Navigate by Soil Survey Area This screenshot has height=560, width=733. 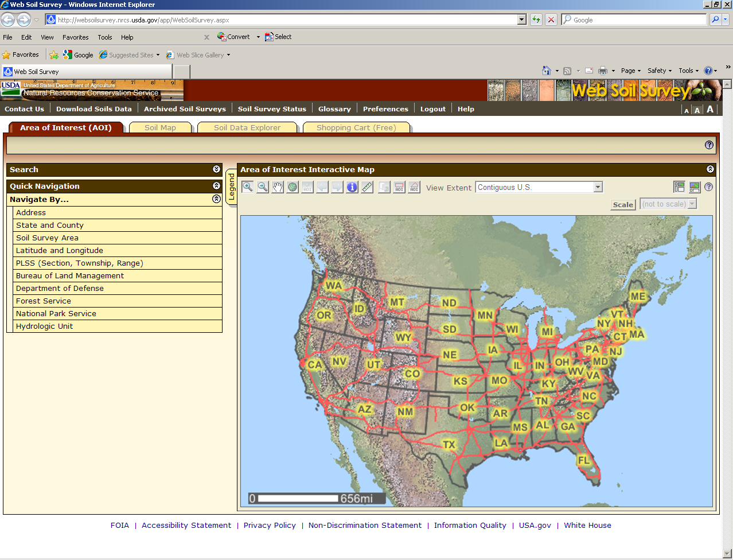(117, 238)
